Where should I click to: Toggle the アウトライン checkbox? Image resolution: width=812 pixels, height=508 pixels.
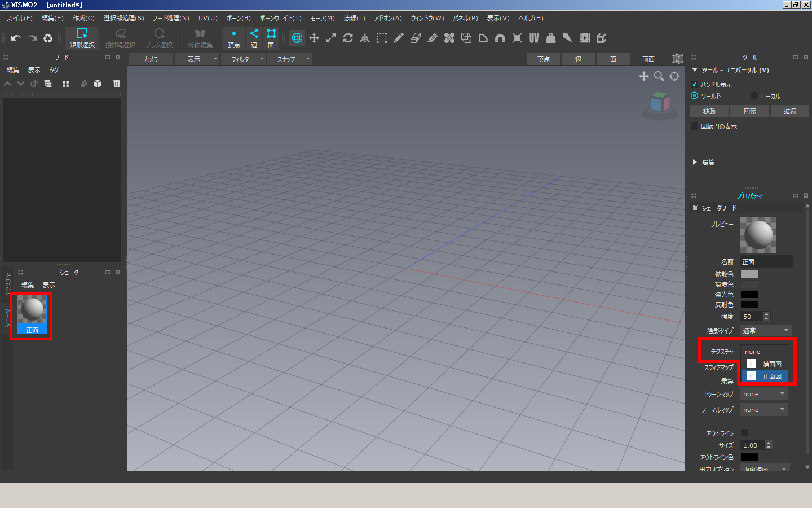click(x=744, y=433)
